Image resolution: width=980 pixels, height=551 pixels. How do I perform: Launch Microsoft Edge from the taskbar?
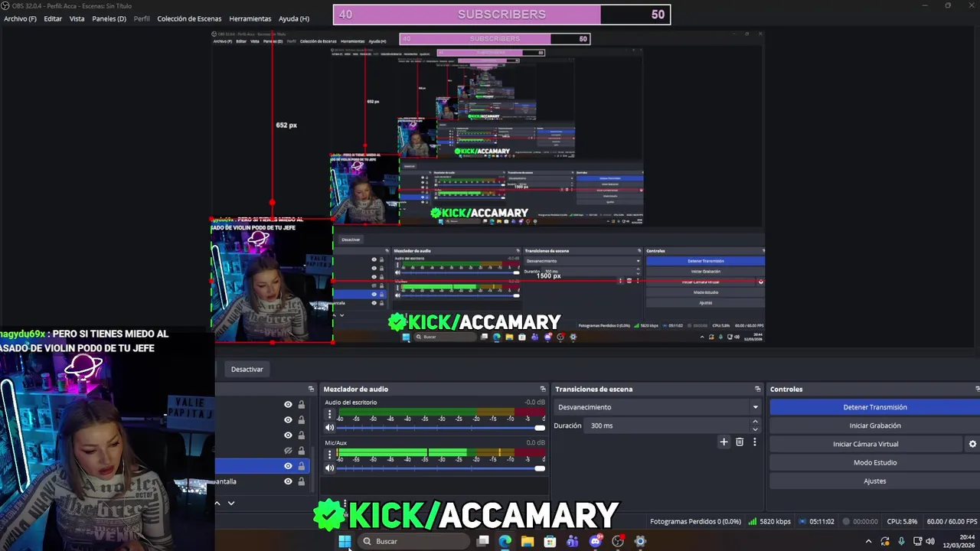point(505,541)
